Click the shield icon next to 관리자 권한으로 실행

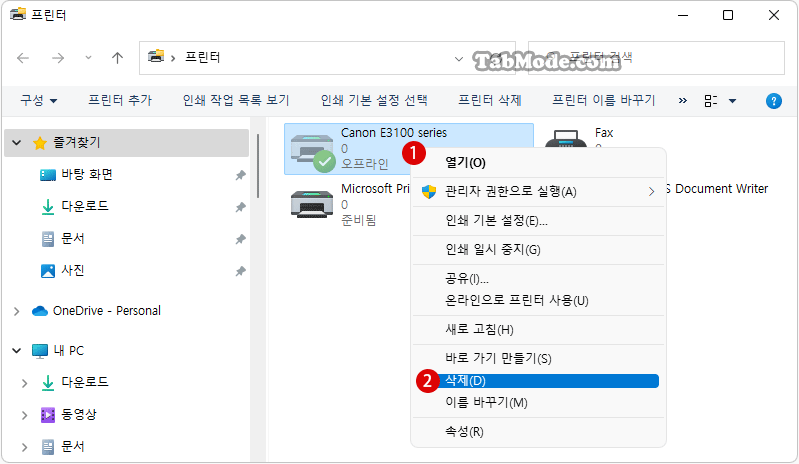[x=429, y=192]
